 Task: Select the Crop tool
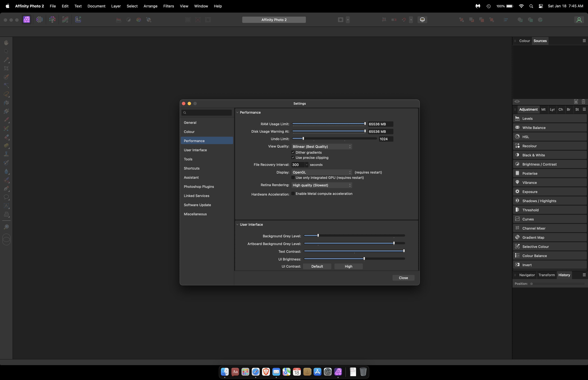[x=6, y=68]
